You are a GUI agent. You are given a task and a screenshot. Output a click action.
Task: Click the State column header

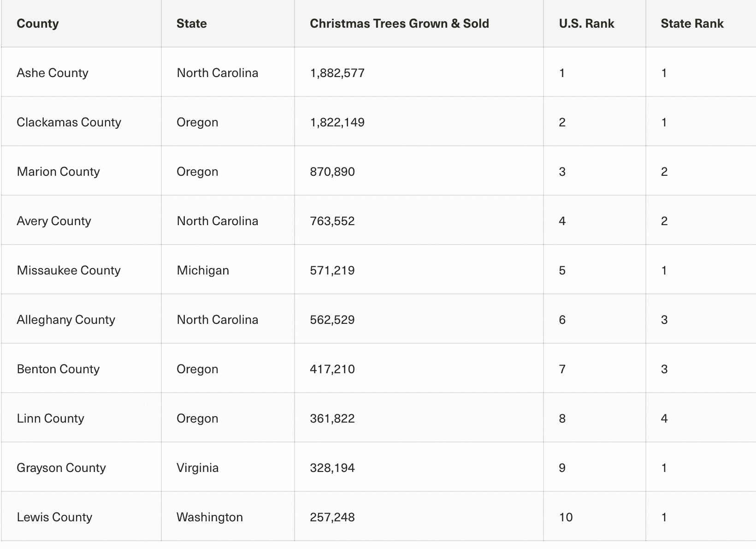(191, 24)
